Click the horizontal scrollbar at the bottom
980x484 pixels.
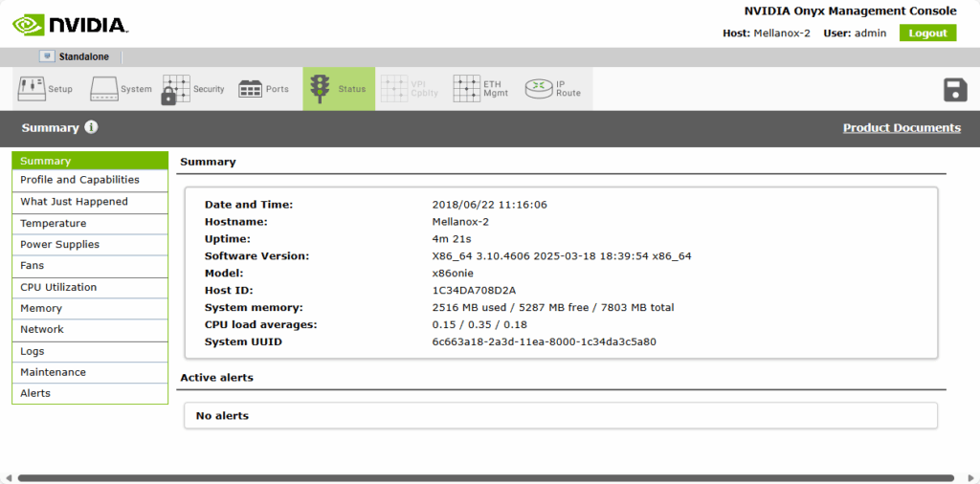point(485,477)
